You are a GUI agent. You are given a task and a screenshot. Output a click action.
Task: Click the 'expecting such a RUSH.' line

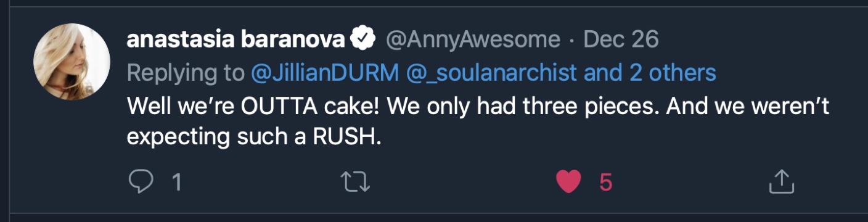[x=255, y=138]
